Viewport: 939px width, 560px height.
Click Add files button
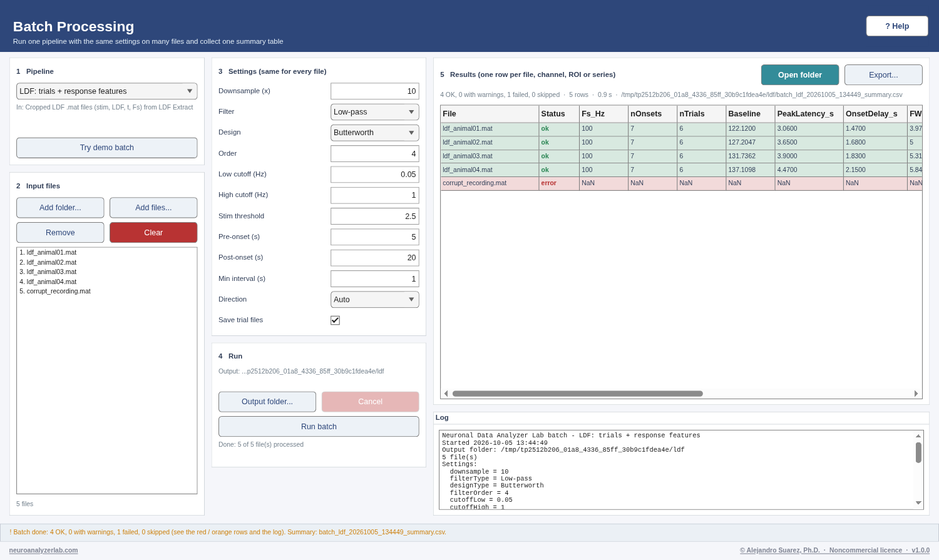click(153, 208)
